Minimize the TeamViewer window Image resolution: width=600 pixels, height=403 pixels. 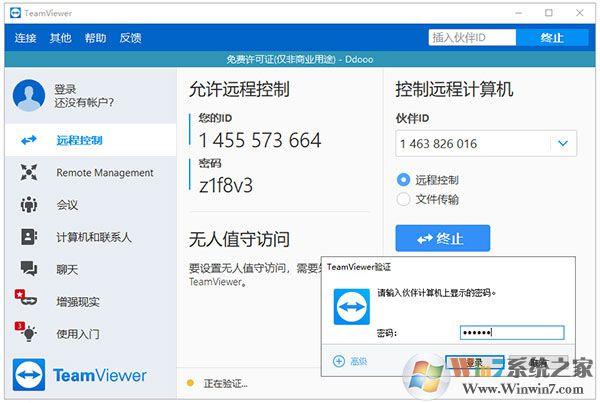coord(518,13)
